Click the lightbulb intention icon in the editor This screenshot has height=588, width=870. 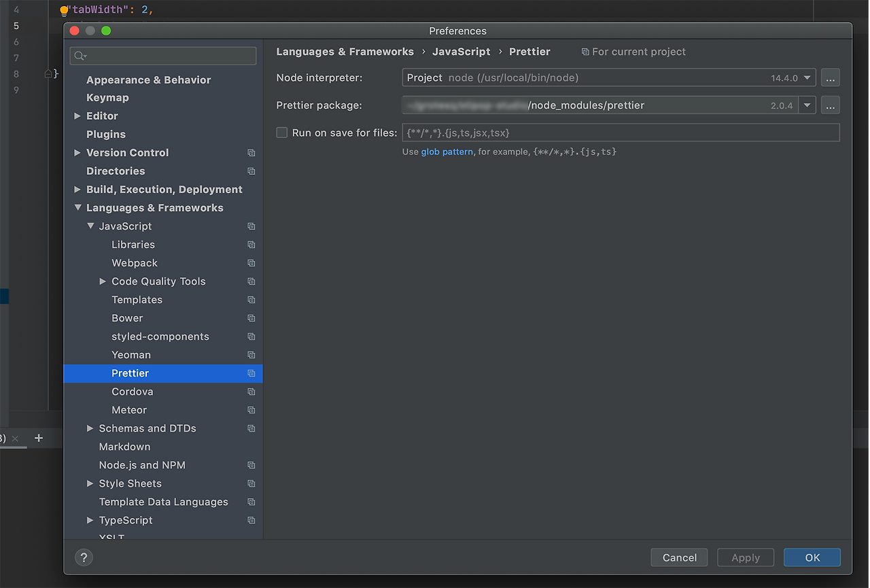click(65, 11)
